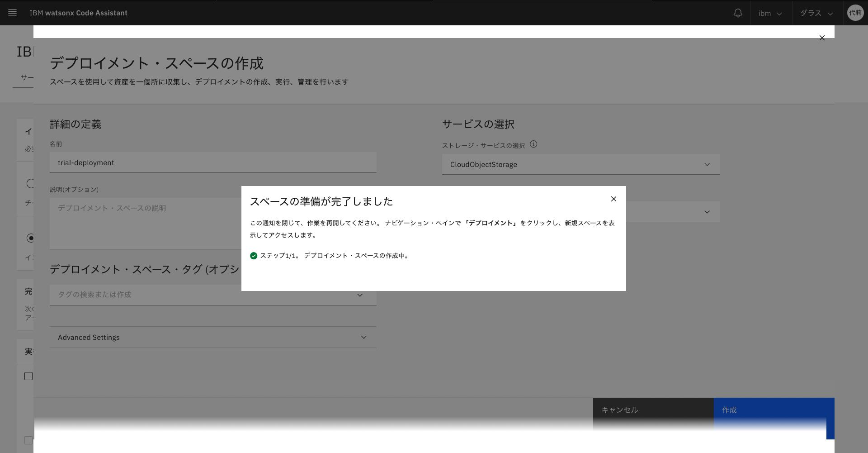
Task: Click the currently selected radio button
Action: 31,238
